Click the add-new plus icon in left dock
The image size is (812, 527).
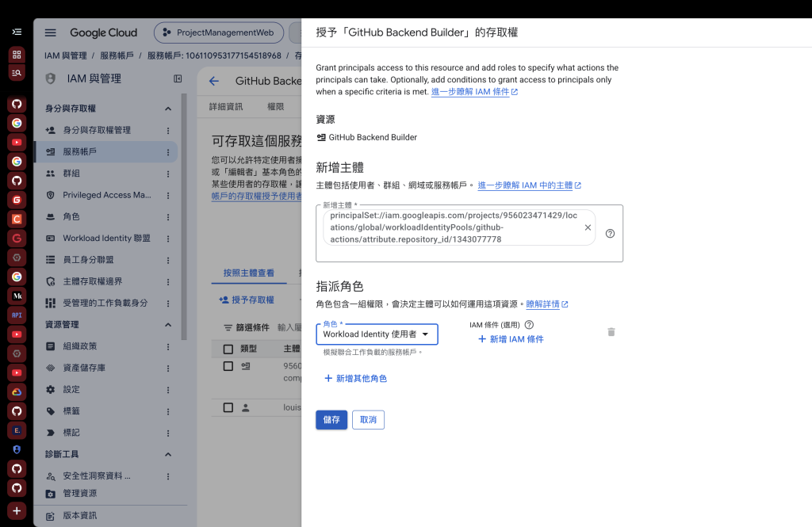coord(17,510)
